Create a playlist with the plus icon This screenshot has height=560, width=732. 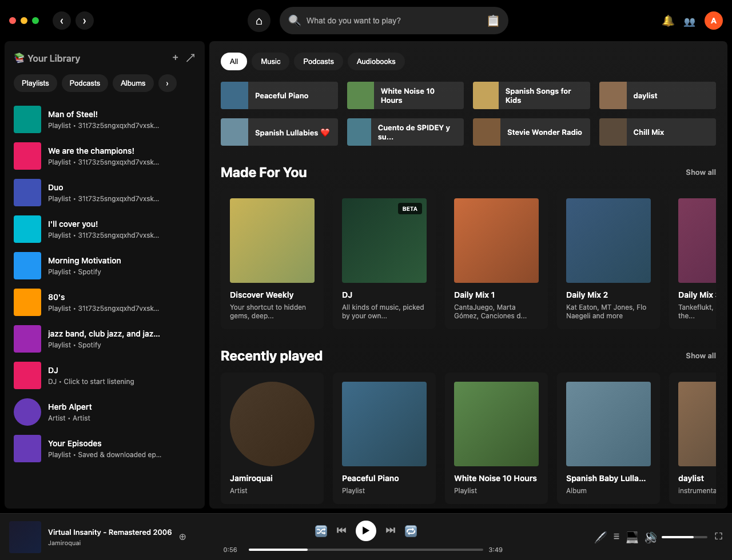click(x=175, y=58)
